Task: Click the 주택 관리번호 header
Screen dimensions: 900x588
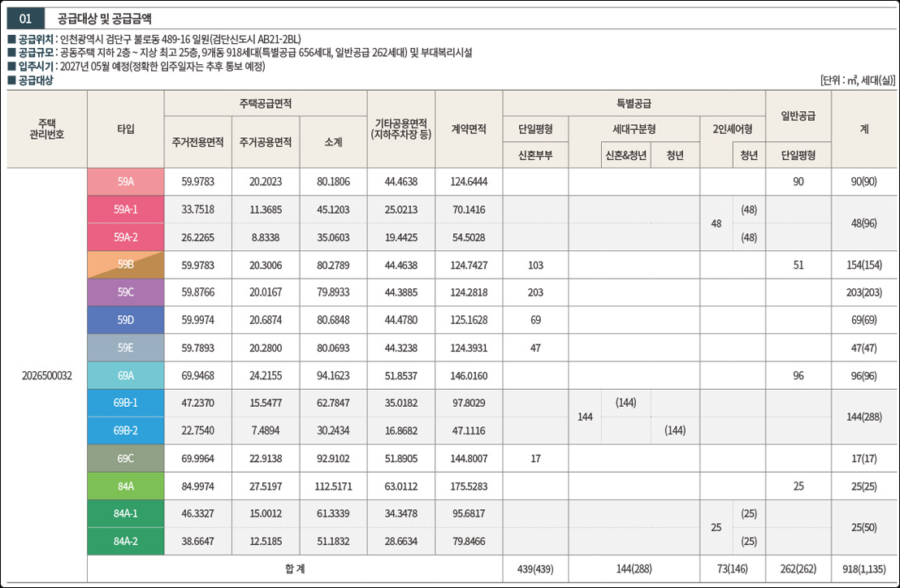Action: point(47,129)
